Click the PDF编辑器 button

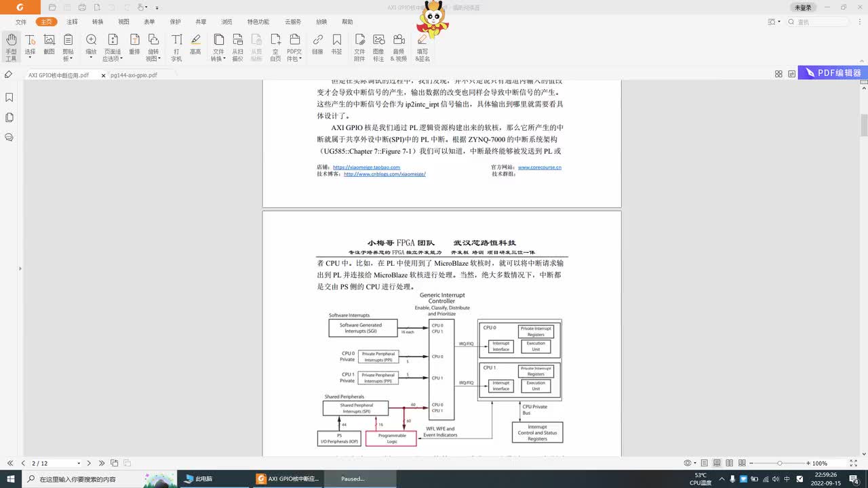[x=834, y=73]
